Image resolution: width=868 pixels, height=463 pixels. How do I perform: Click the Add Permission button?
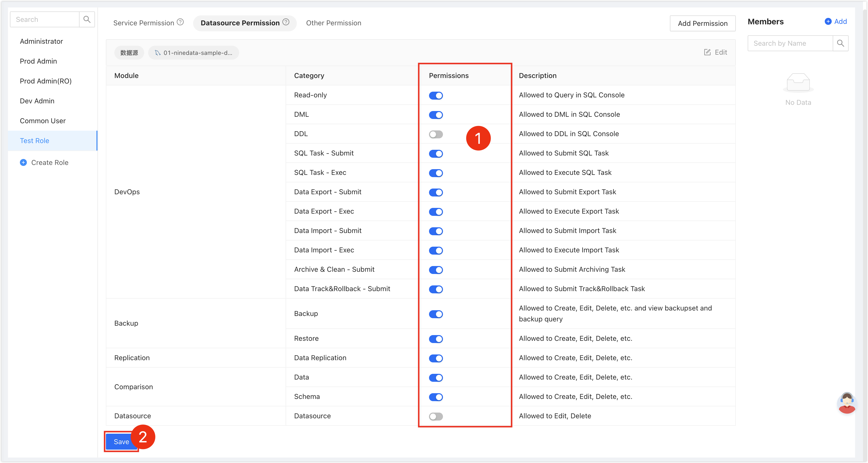[x=703, y=23]
